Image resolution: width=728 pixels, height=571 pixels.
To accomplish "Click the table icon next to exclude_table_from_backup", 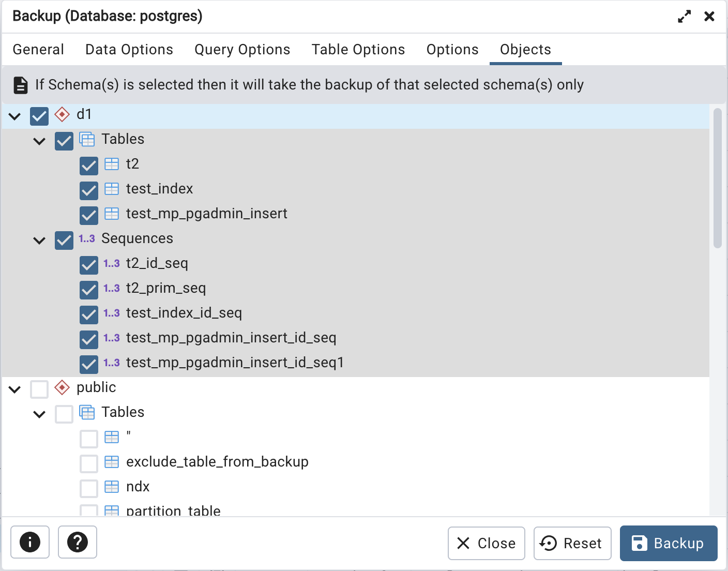I will (x=112, y=462).
